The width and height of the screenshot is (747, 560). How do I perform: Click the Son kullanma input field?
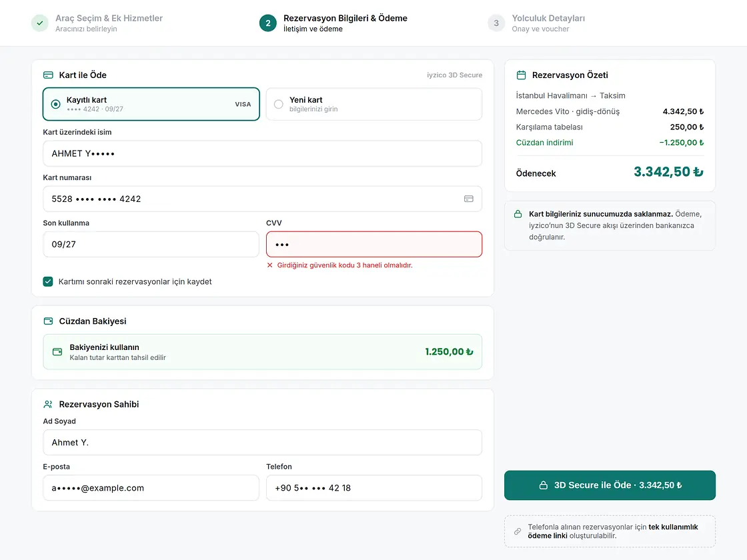151,244
